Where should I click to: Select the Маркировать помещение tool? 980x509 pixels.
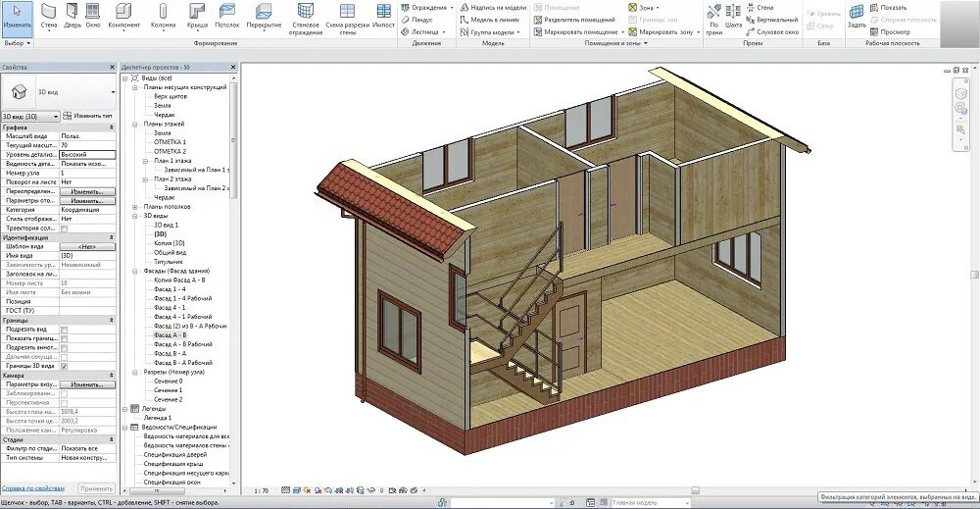pos(579,32)
